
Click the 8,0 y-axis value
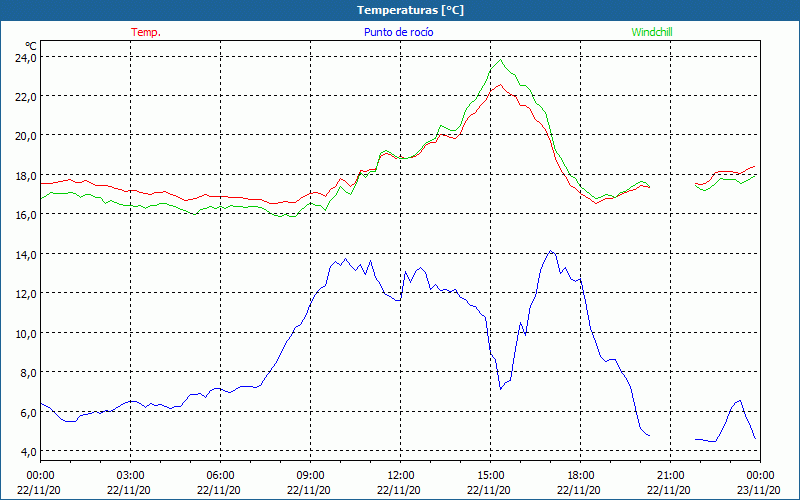pos(27,372)
